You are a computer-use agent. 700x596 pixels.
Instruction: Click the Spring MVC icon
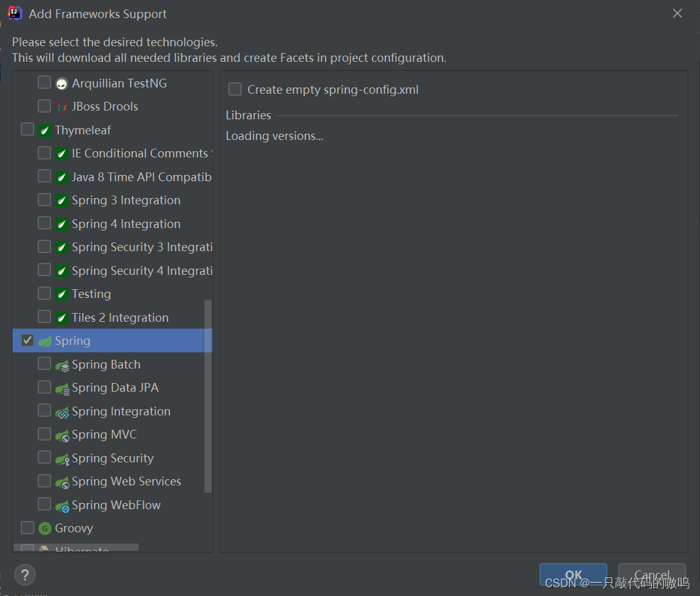pyautogui.click(x=62, y=435)
